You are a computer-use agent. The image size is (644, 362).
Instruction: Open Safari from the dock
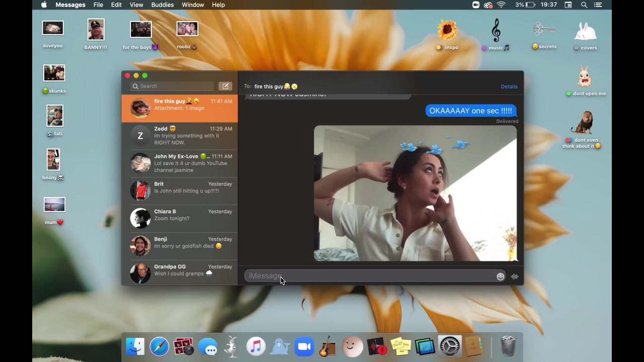159,347
